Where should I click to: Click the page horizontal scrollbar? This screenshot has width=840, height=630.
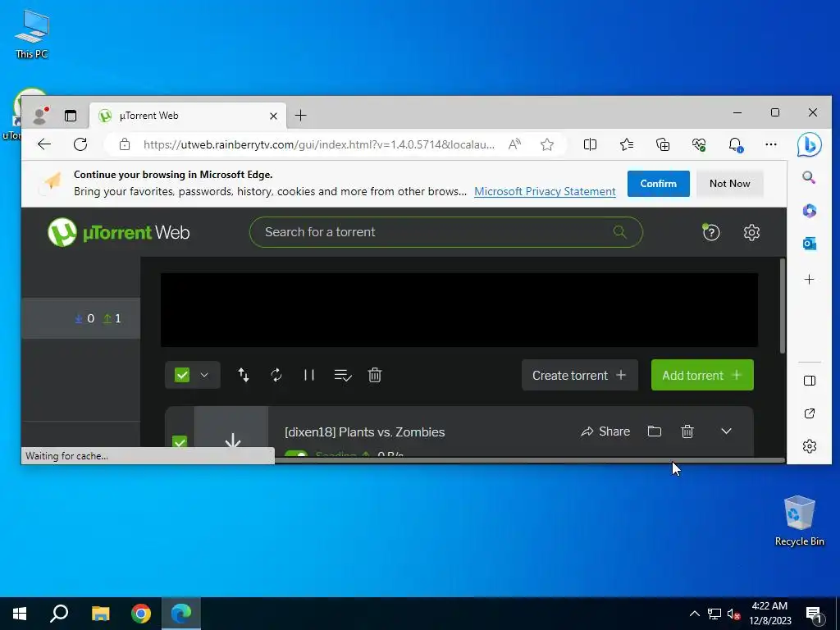point(529,460)
